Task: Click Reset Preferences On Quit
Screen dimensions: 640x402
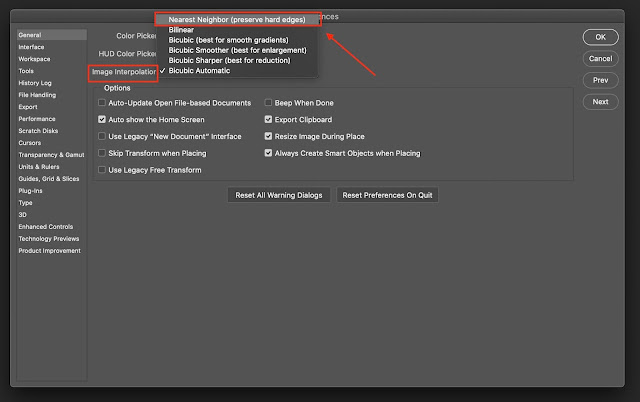Action: (x=387, y=195)
